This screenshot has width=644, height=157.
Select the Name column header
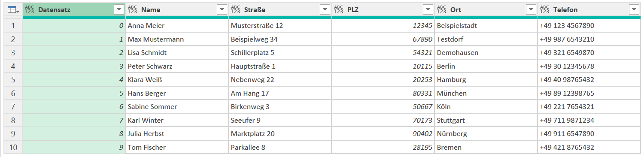click(177, 10)
